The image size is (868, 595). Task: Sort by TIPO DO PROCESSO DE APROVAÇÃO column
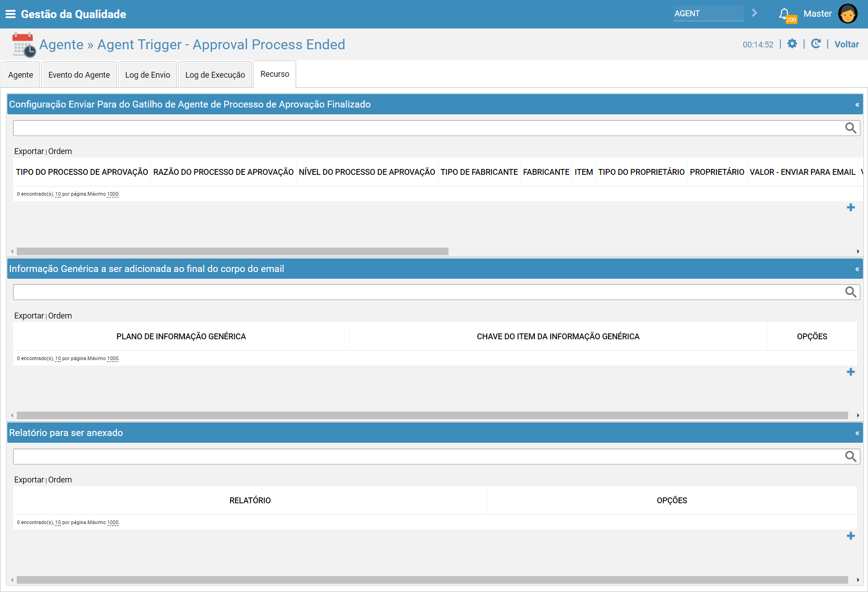[x=82, y=172]
